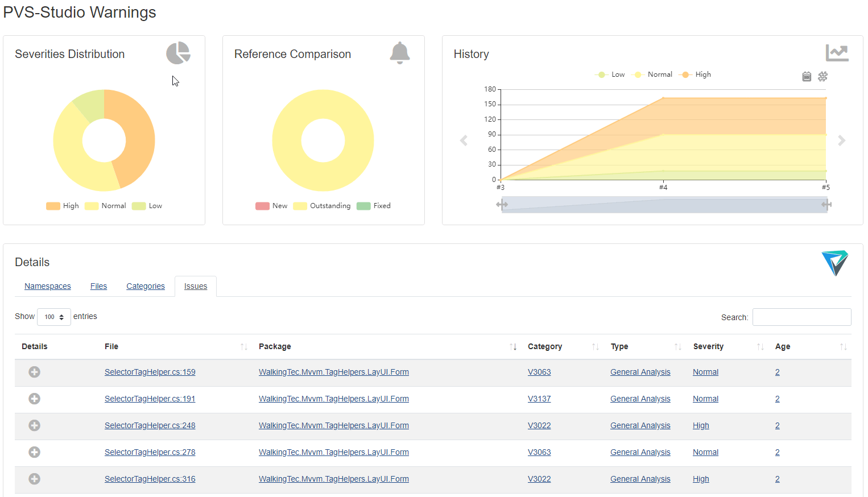Switch to the Namespaces tab
The height and width of the screenshot is (497, 868).
[48, 286]
